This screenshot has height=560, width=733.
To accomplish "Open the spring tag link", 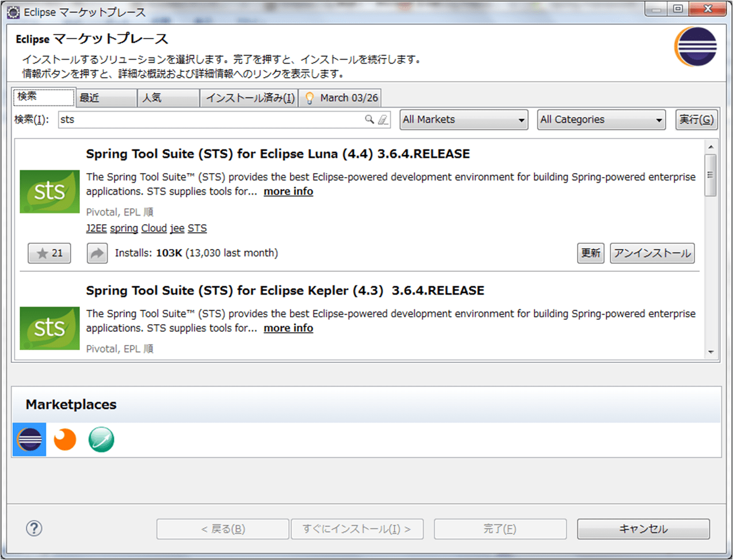I will pyautogui.click(x=124, y=228).
